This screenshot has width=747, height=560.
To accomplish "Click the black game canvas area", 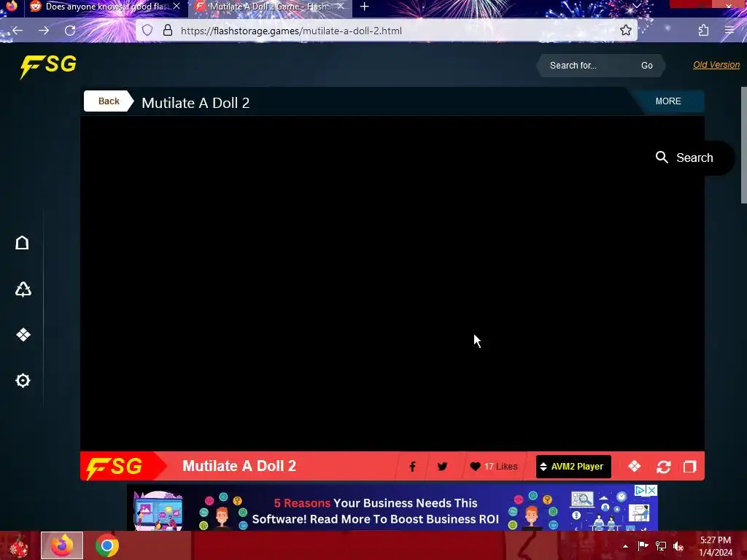I will (392, 284).
